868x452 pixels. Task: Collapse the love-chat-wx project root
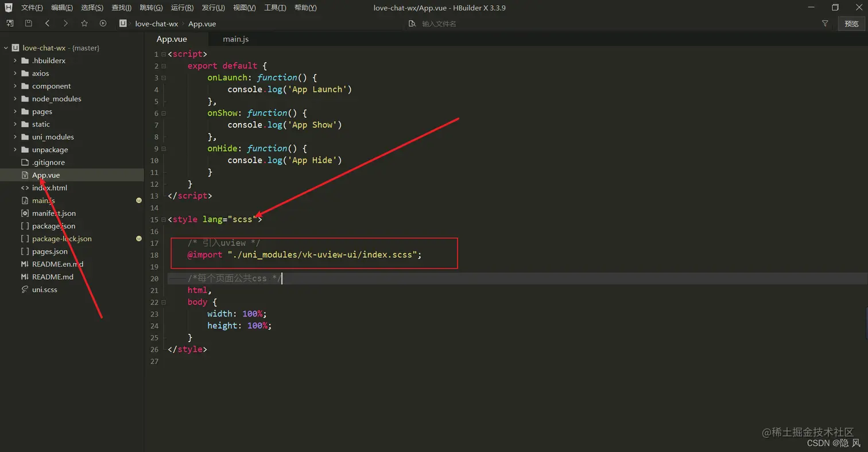(5, 48)
